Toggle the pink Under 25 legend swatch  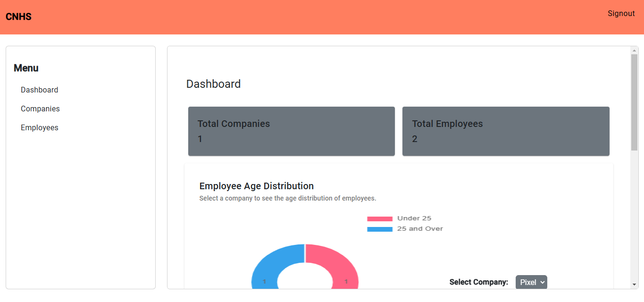pos(380,218)
